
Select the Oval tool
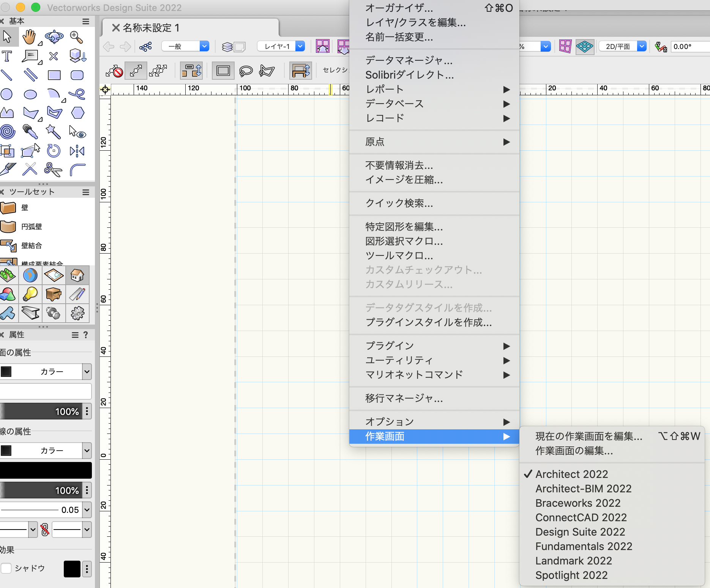point(30,94)
